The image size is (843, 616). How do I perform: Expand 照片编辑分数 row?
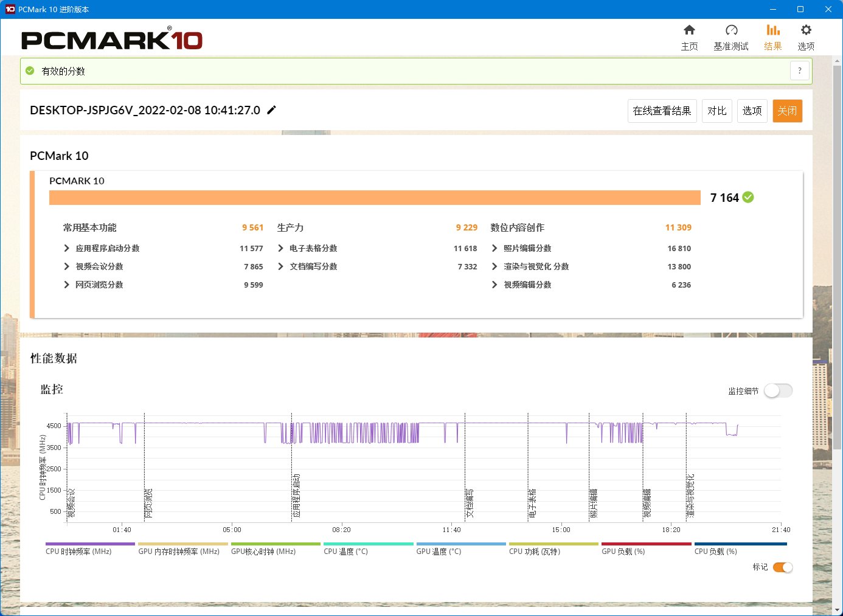pos(494,248)
